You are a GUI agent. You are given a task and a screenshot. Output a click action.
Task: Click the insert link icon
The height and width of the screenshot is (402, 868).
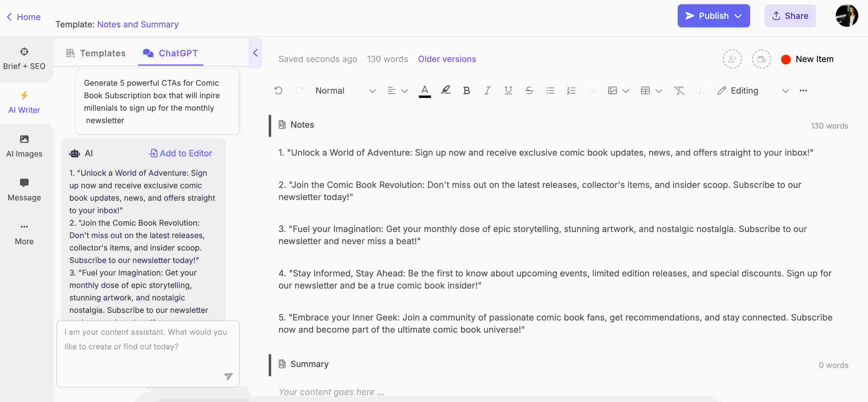pyautogui.click(x=592, y=90)
